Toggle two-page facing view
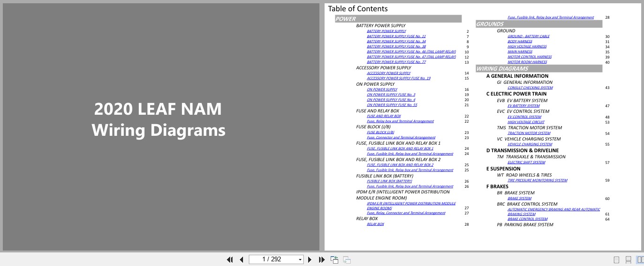Screen dimensions: 644x266 coord(640,259)
